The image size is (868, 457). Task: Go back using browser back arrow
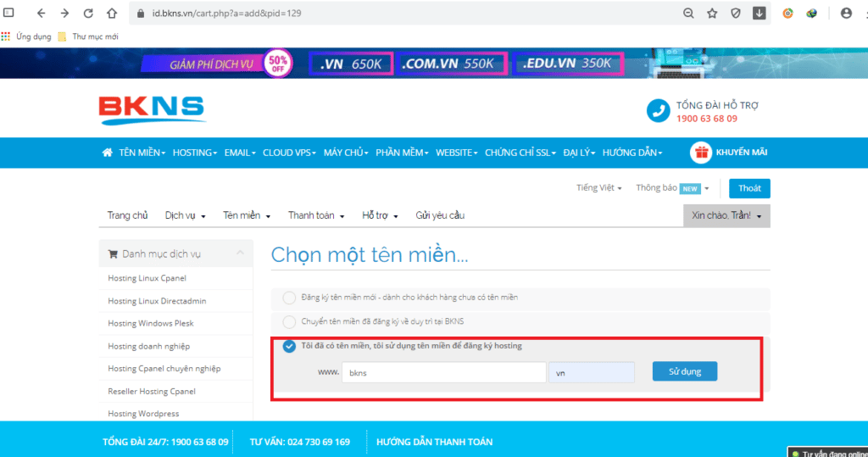pyautogui.click(x=41, y=14)
